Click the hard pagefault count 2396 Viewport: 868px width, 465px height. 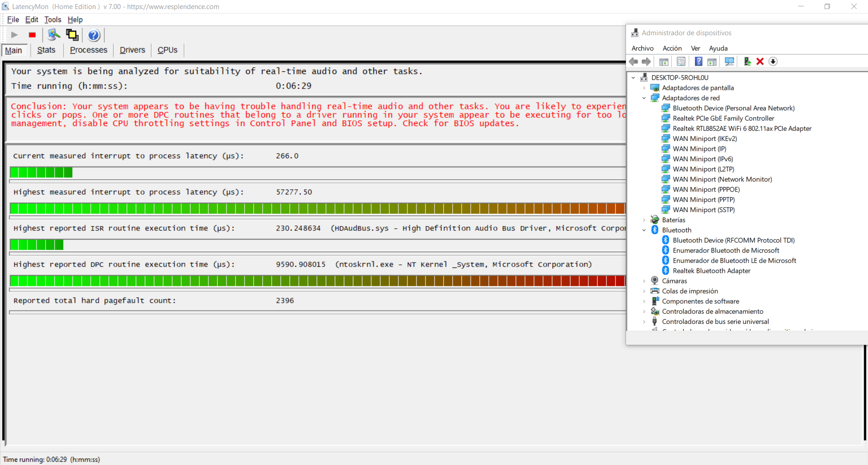pyautogui.click(x=285, y=301)
